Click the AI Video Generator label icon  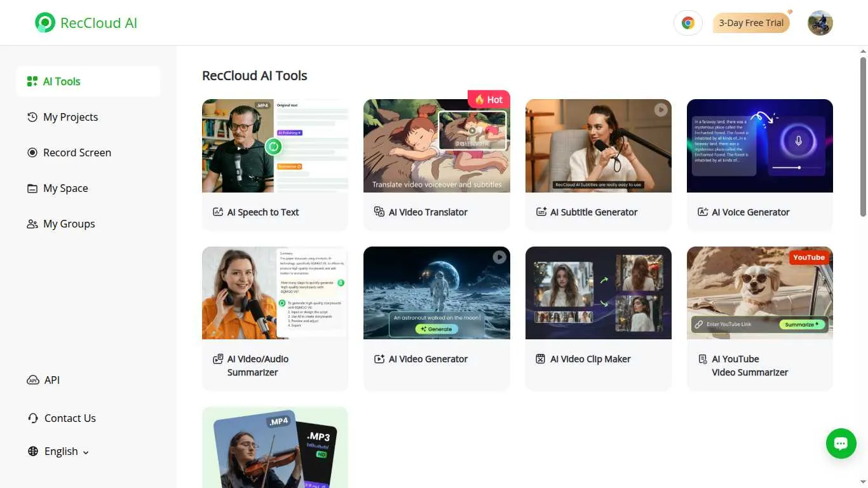tap(379, 359)
